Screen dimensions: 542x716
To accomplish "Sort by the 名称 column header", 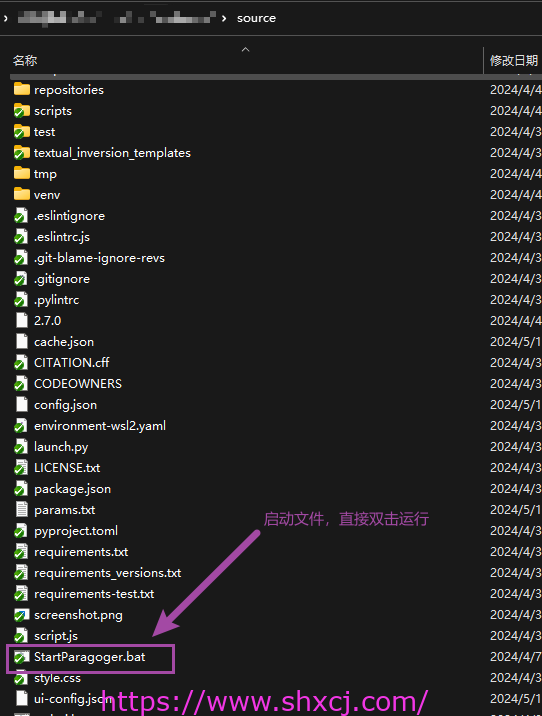I will pyautogui.click(x=25, y=61).
